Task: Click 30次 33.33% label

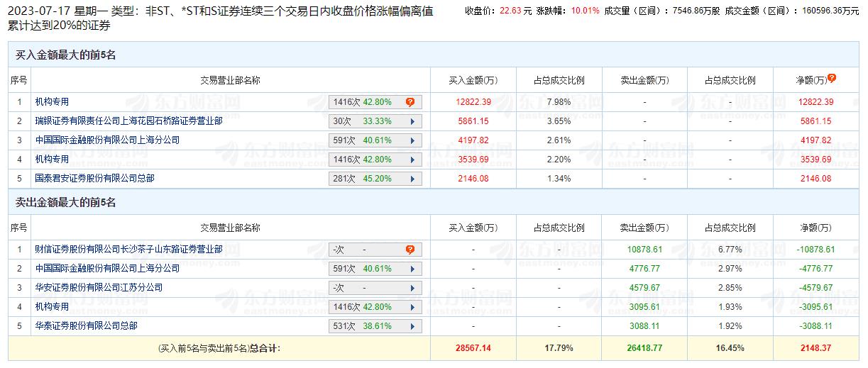Action: point(362,121)
